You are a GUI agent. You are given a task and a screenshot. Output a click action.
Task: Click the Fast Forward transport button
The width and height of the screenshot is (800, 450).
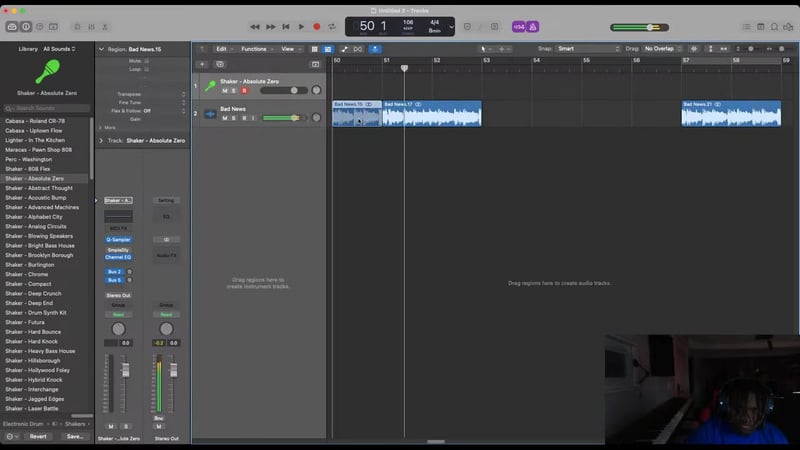pyautogui.click(x=270, y=27)
